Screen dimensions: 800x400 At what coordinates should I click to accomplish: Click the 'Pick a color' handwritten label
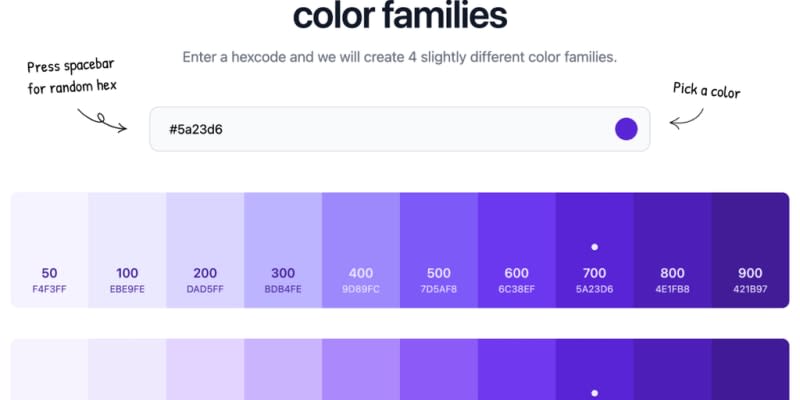(707, 90)
